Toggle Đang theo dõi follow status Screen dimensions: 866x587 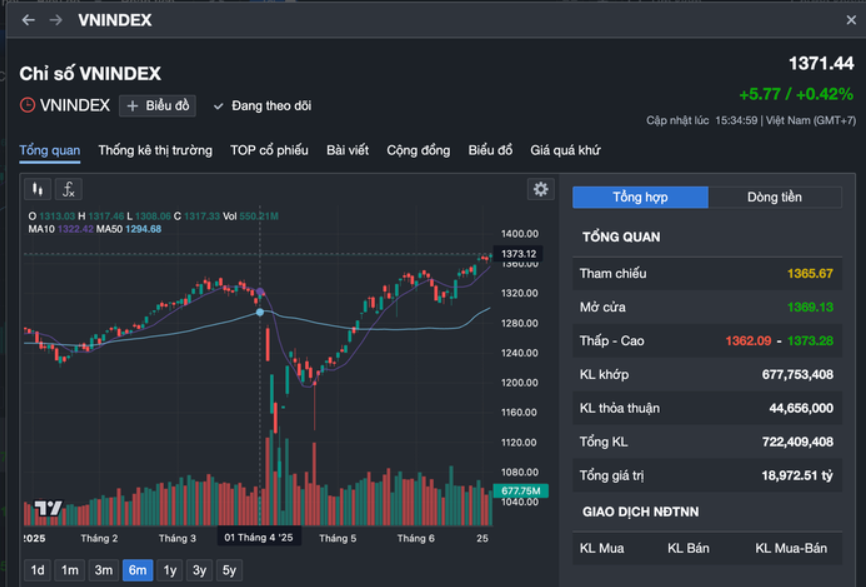pos(262,105)
